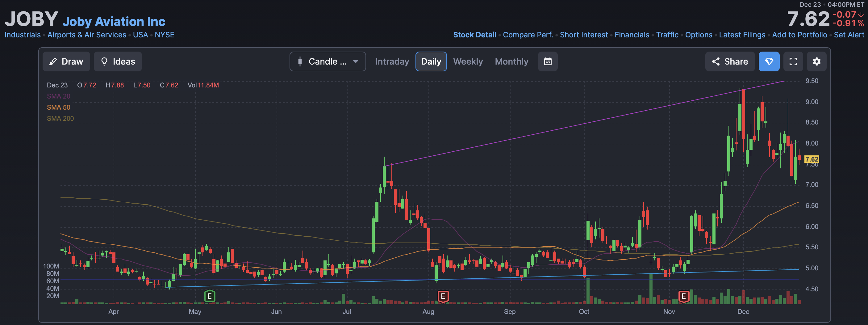Click the yellow 7.62 current price tag
Viewport: 868px width, 325px height.
(x=812, y=159)
